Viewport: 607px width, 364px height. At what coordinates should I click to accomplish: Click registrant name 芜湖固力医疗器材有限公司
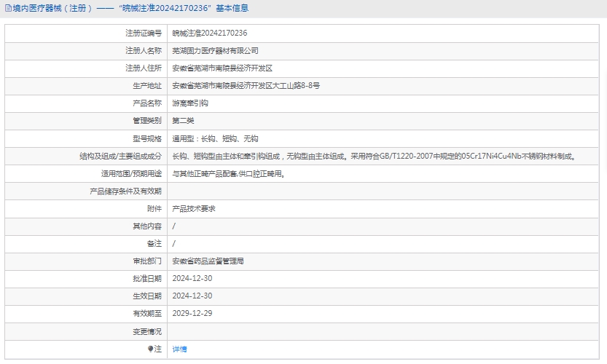coord(215,51)
